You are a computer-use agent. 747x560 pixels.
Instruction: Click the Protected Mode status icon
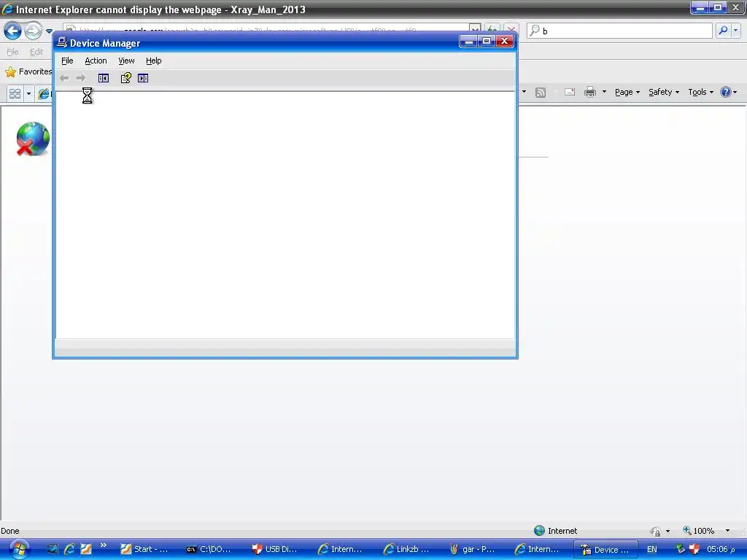pyautogui.click(x=656, y=531)
